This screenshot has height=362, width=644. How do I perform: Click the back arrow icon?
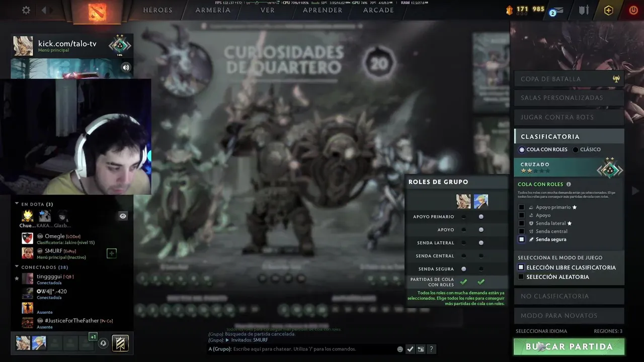44,10
